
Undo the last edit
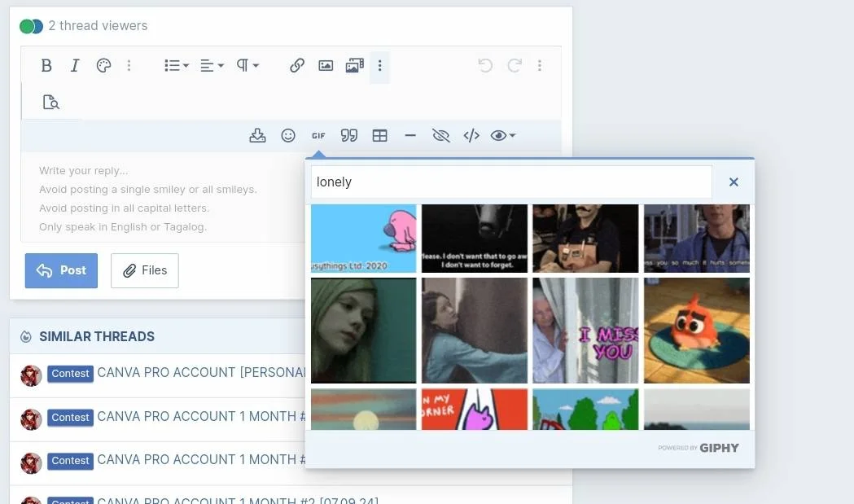click(x=484, y=65)
